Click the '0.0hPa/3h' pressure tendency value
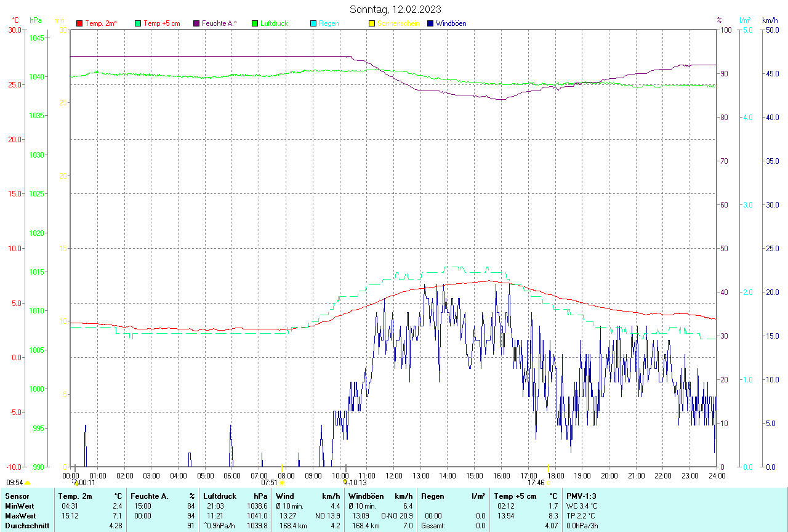 coord(582,526)
